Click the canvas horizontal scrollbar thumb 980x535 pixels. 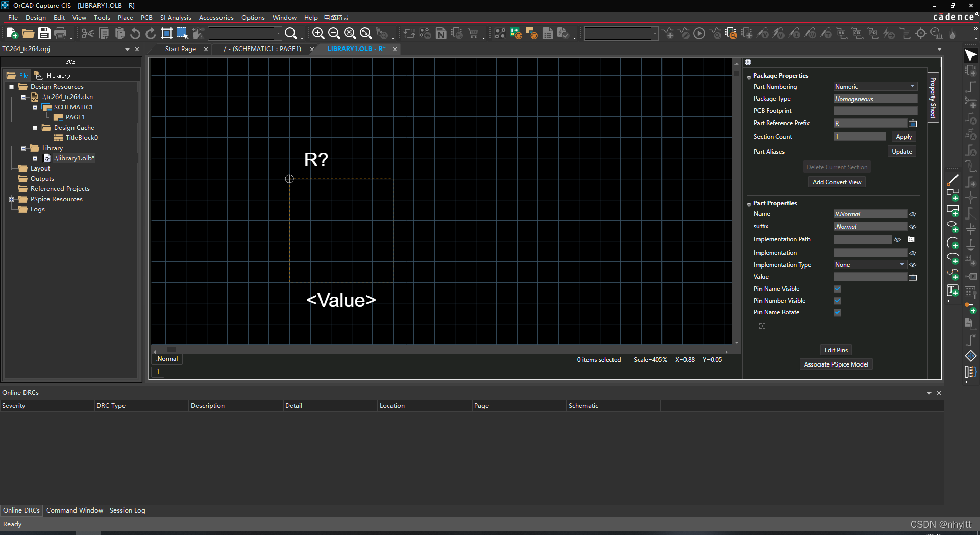click(x=171, y=350)
